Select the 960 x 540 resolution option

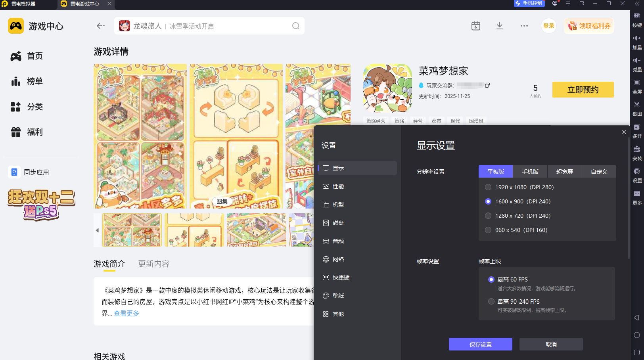pos(488,230)
